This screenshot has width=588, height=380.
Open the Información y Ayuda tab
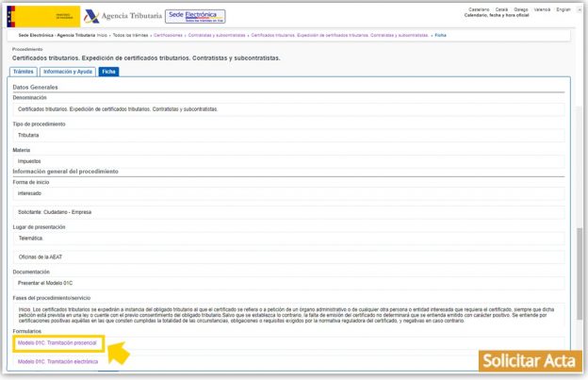[x=67, y=72]
